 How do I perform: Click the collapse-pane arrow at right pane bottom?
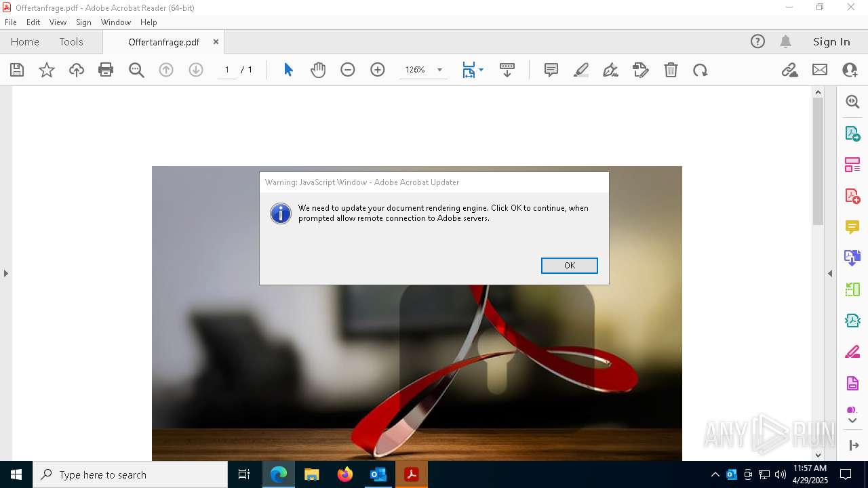coord(854,445)
